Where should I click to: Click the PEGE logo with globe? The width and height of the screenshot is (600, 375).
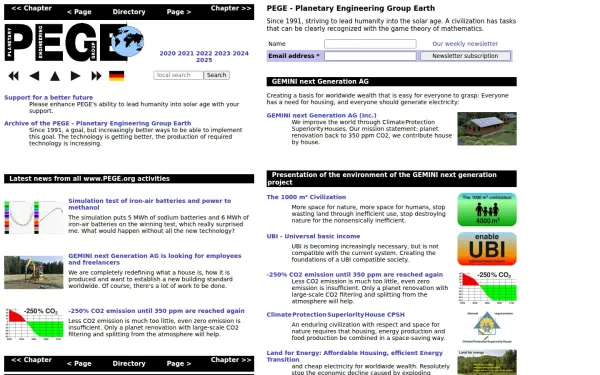pos(74,42)
